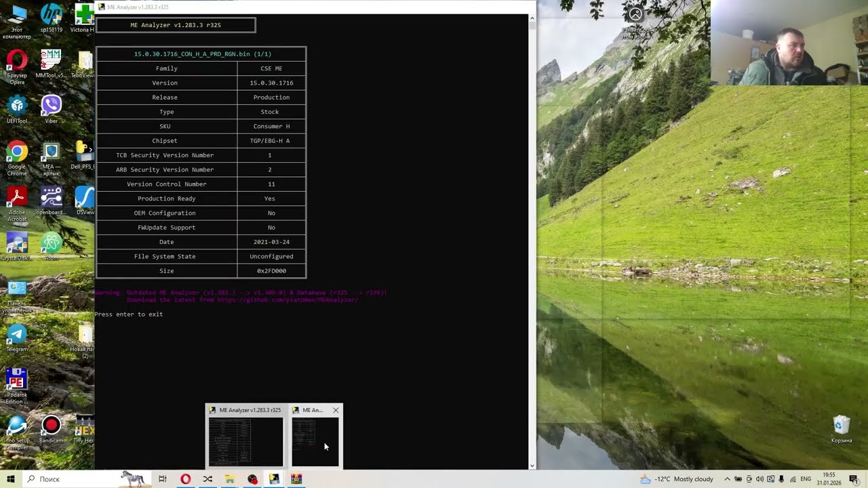Click the ME Analyzer v1.283.3 r325 header box
This screenshot has width=868, height=488.
(176, 25)
